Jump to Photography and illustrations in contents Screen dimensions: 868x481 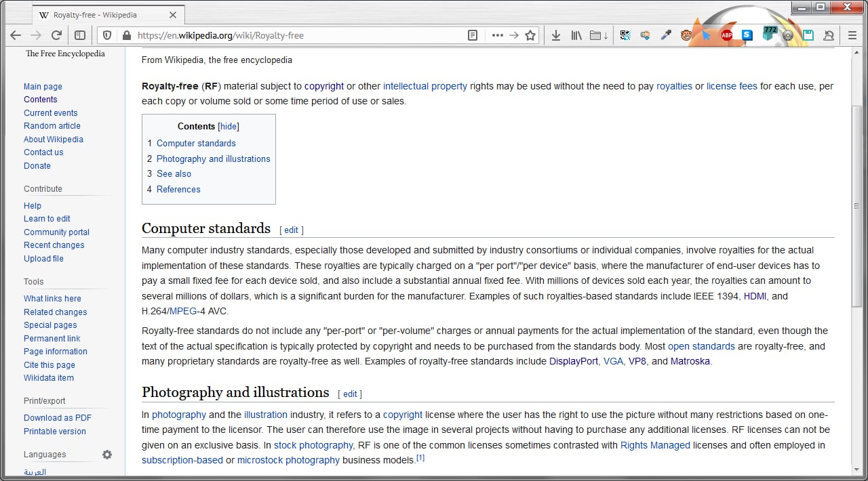pyautogui.click(x=214, y=159)
